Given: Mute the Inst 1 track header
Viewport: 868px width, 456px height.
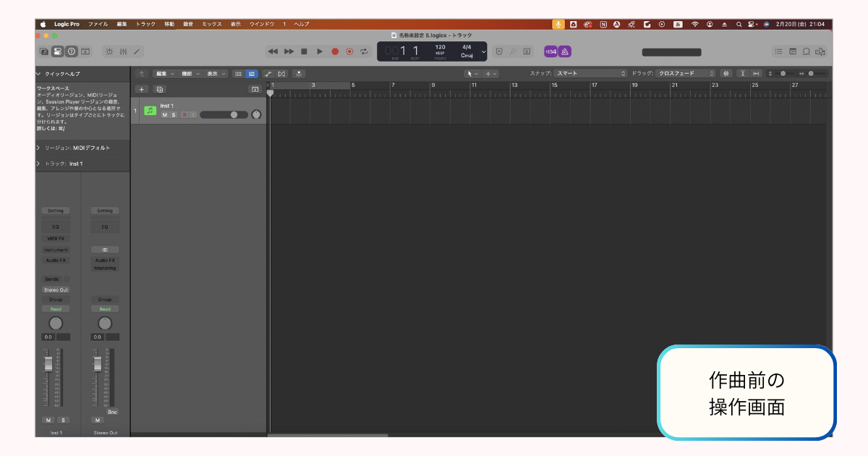Looking at the screenshot, I should pyautogui.click(x=165, y=115).
